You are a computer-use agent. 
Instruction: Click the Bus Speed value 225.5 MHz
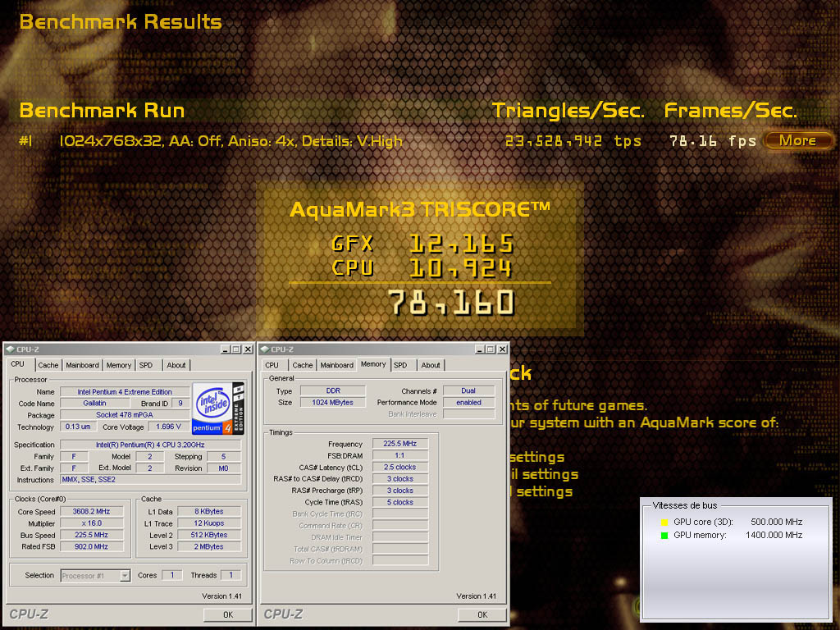coord(92,535)
